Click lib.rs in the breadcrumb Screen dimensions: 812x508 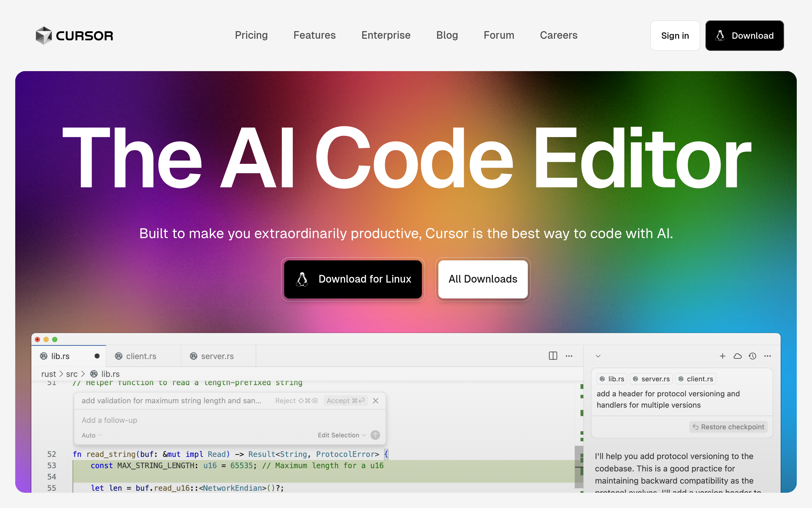[105, 374]
